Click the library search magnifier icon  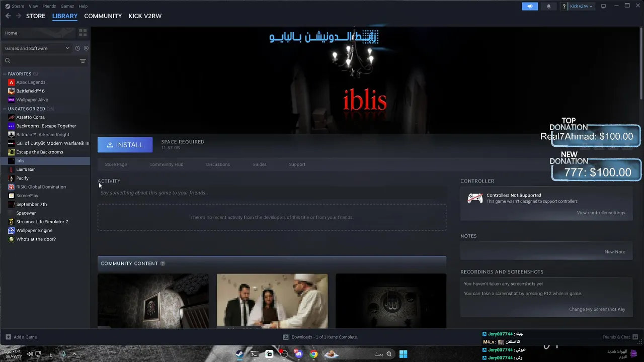[x=8, y=61]
